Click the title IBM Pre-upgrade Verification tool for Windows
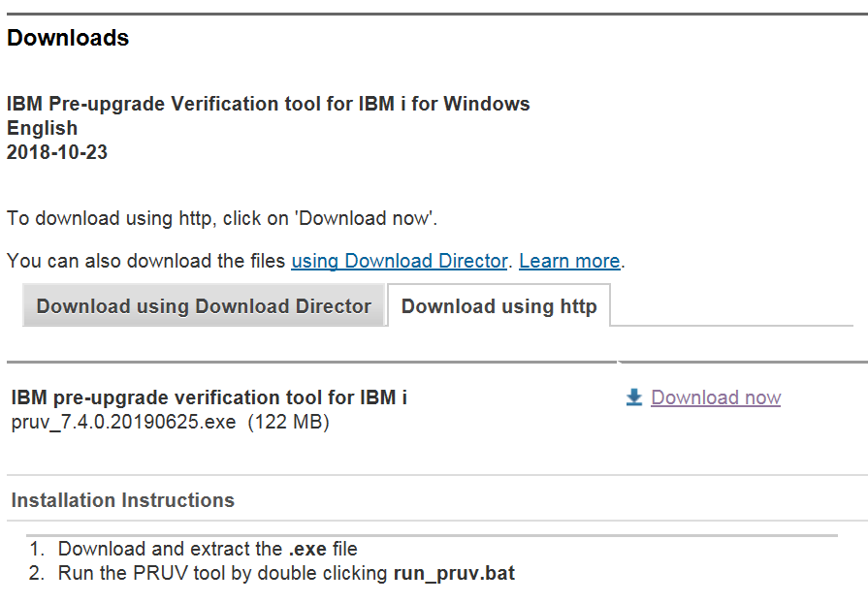The height and width of the screenshot is (603, 868). click(x=268, y=104)
